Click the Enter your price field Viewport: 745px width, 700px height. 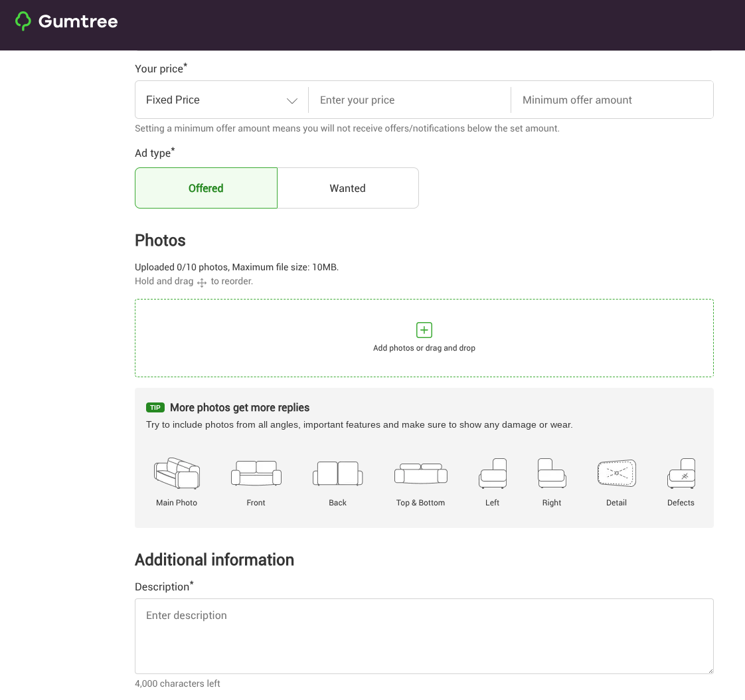410,100
